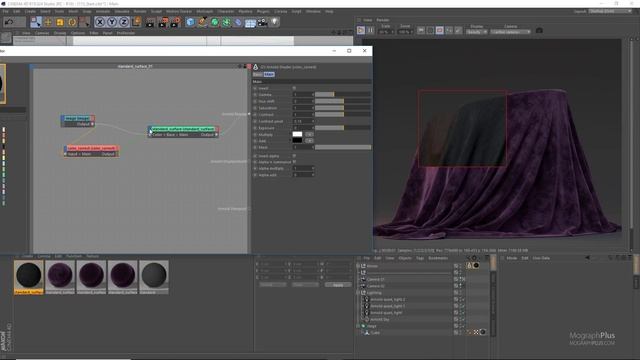Image resolution: width=640 pixels, height=360 pixels.
Task: Click the white Multiply color swatch
Action: [x=297, y=134]
